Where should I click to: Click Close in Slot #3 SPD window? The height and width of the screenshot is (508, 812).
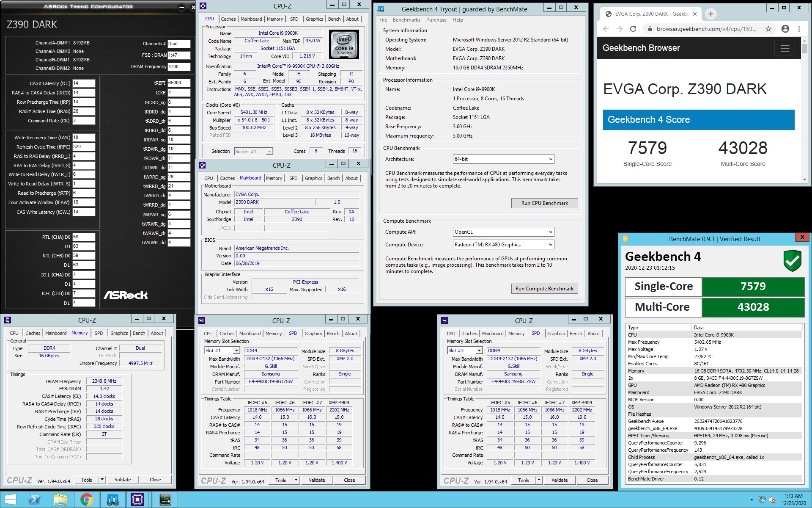pyautogui.click(x=592, y=480)
